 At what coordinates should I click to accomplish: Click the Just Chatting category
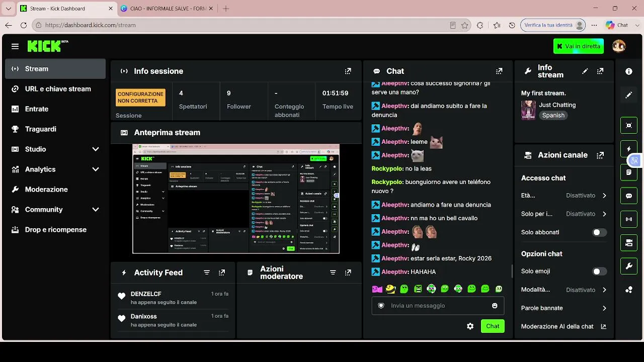[557, 105]
